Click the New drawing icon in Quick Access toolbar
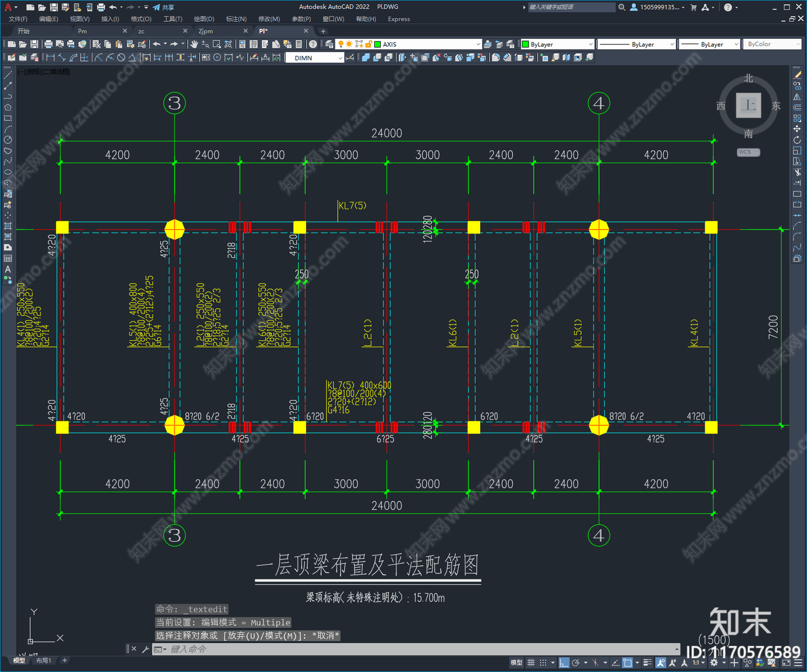Screen dimensions: 807x672 pyautogui.click(x=30, y=7)
